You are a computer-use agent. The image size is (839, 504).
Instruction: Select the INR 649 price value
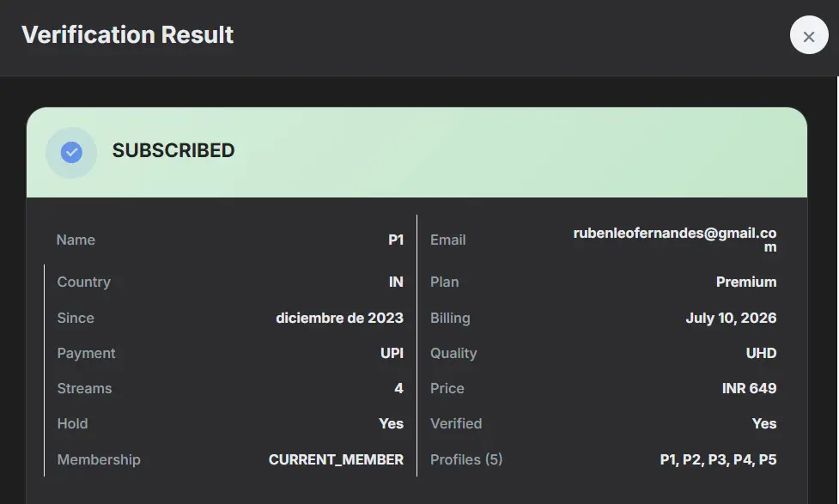(x=749, y=388)
